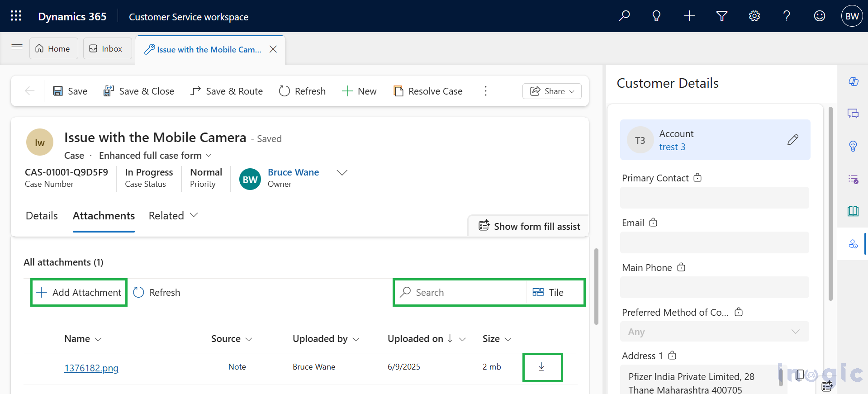Screen dimensions: 868x394
Task: Click Resolve Case
Action: (428, 91)
